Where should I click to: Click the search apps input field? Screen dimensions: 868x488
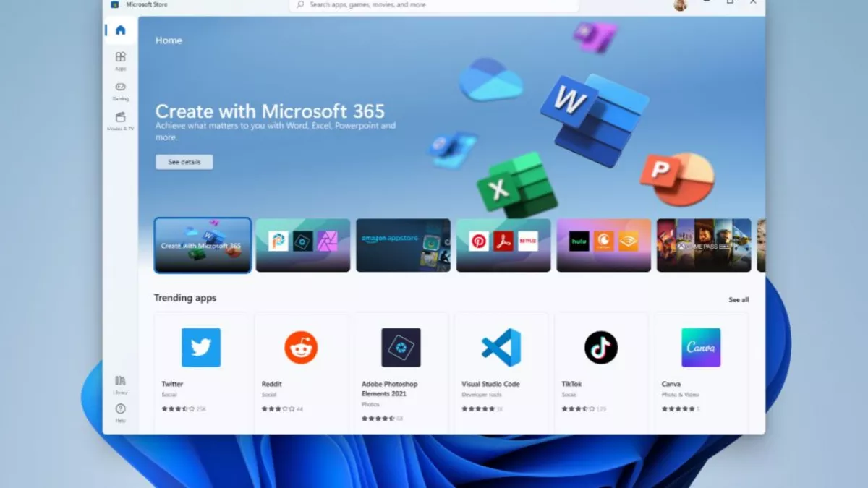[434, 5]
